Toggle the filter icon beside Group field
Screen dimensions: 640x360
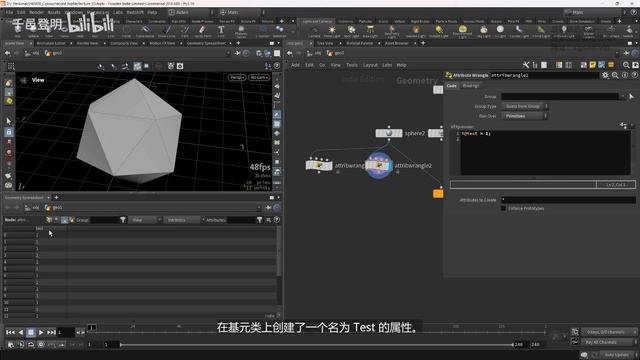[x=122, y=220]
